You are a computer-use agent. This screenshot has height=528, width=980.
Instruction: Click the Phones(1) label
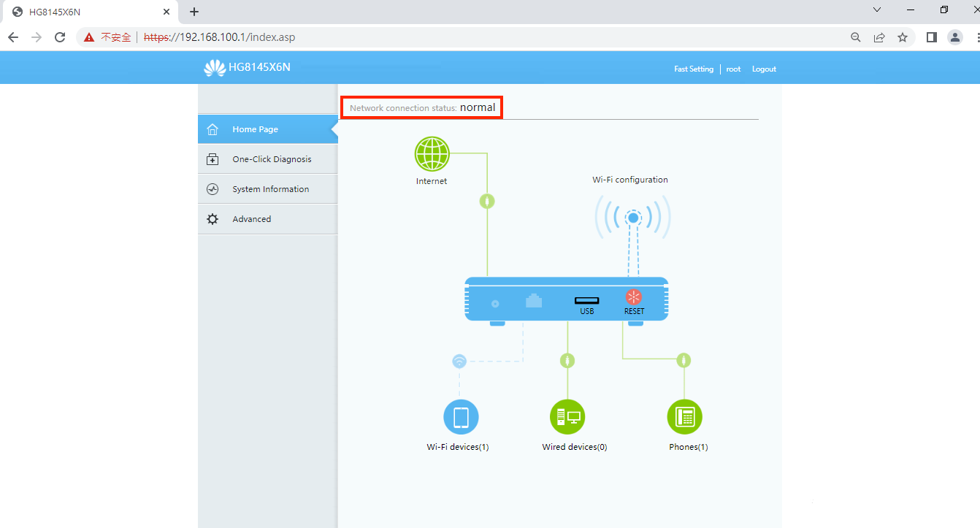coord(688,447)
